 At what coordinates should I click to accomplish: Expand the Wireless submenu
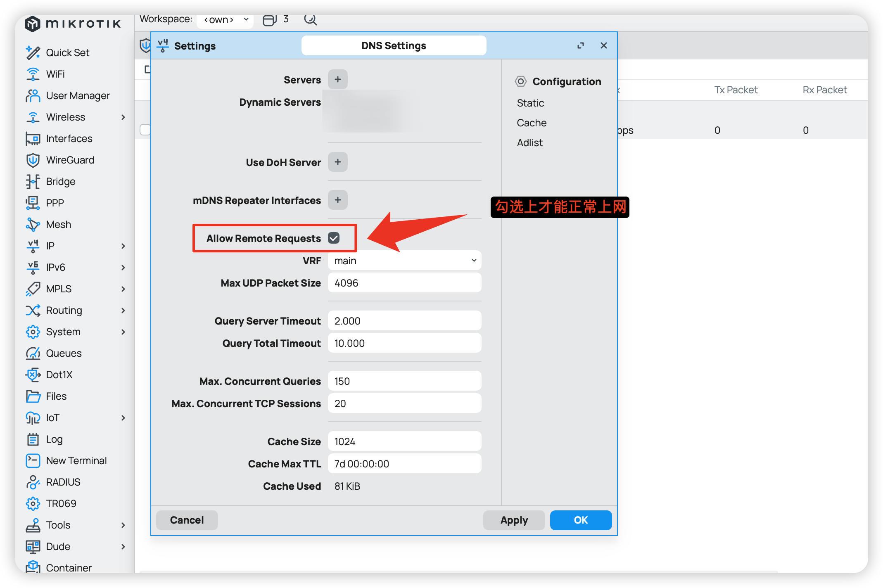123,117
